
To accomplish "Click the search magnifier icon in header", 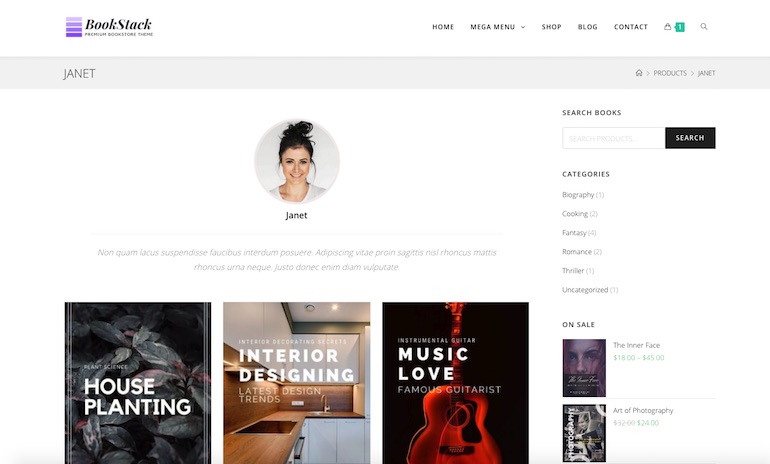I will [x=704, y=27].
